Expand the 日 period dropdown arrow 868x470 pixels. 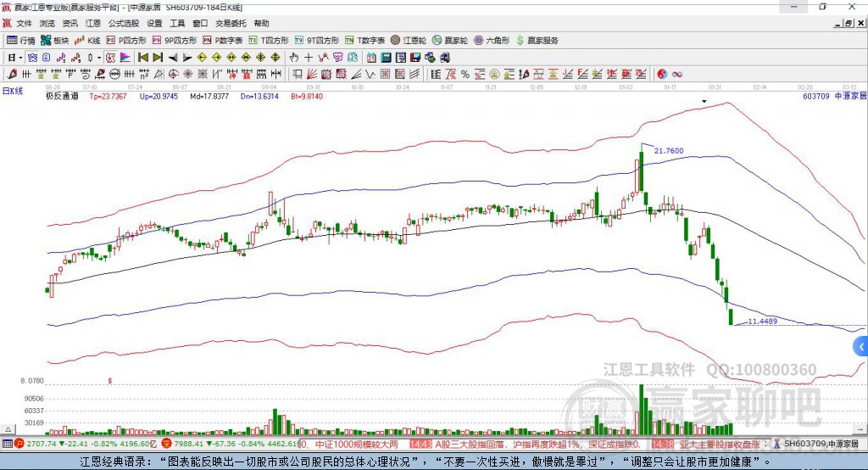[x=20, y=58]
